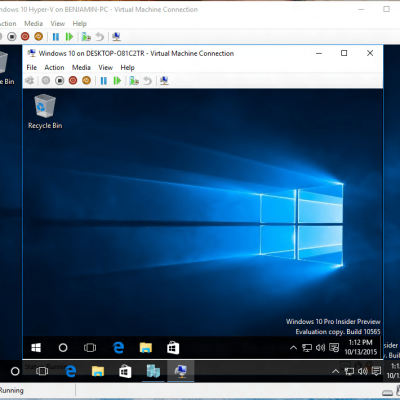Open Media menu in BENJAMIN-PC window
This screenshot has width=400, height=400.
tap(33, 23)
